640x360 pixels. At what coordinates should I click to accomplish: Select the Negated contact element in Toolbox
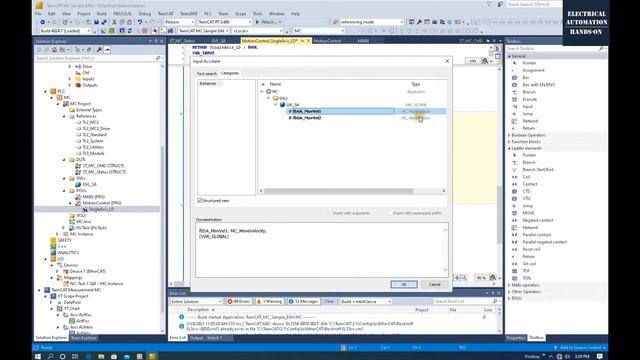click(538, 220)
